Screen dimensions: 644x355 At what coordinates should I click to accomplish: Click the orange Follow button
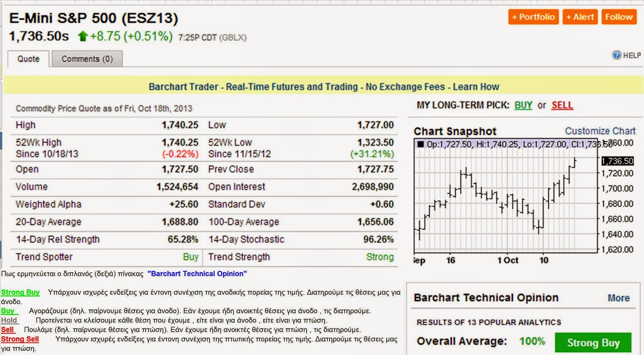pos(619,17)
